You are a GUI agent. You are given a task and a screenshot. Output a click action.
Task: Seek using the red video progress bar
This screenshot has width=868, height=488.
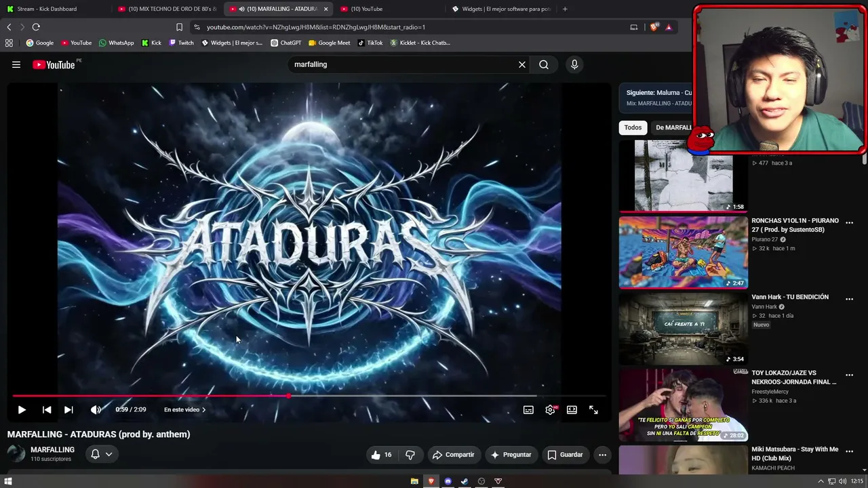[x=309, y=396]
